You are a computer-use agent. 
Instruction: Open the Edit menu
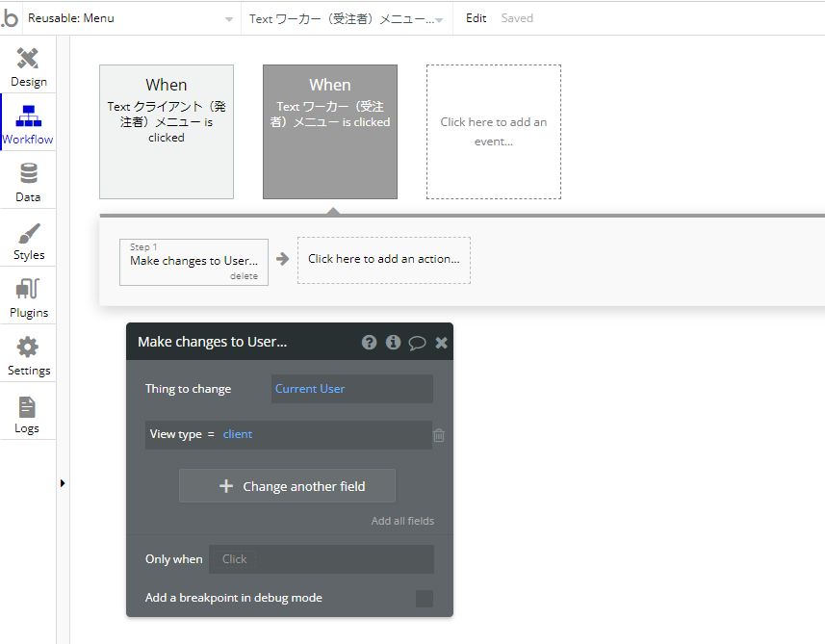[x=476, y=18]
